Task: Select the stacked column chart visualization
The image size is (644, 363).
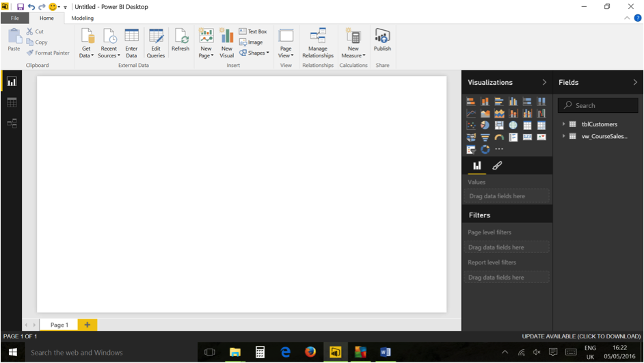Action: point(485,101)
